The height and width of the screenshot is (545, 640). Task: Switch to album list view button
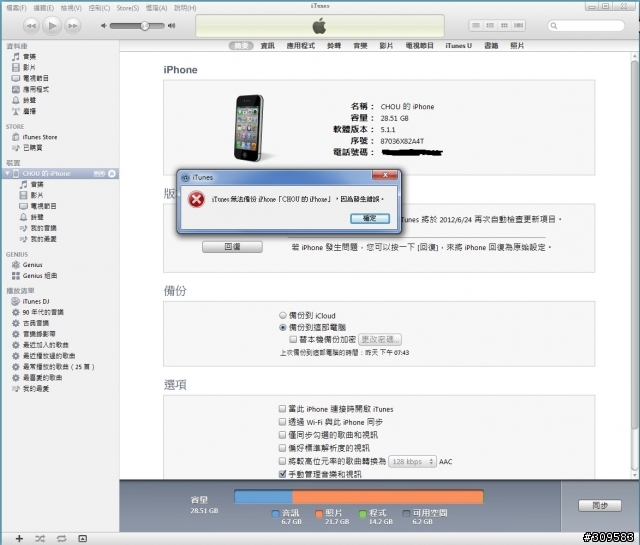click(490, 25)
